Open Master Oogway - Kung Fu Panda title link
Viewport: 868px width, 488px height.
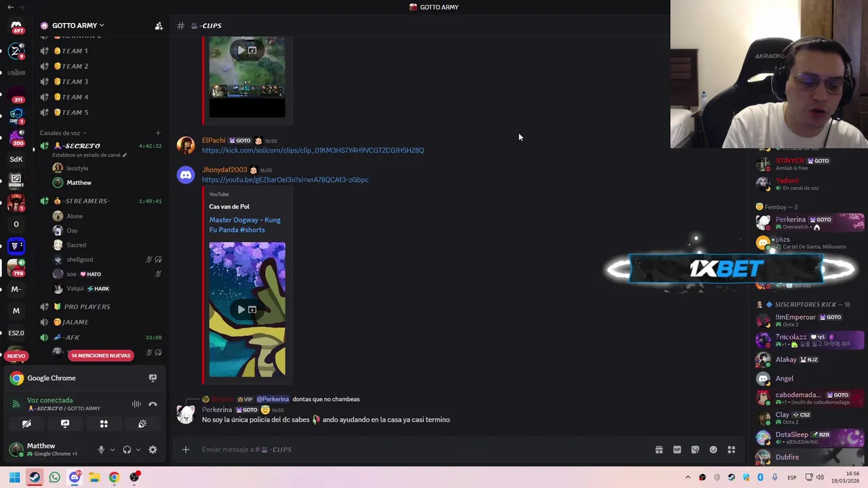(245, 225)
